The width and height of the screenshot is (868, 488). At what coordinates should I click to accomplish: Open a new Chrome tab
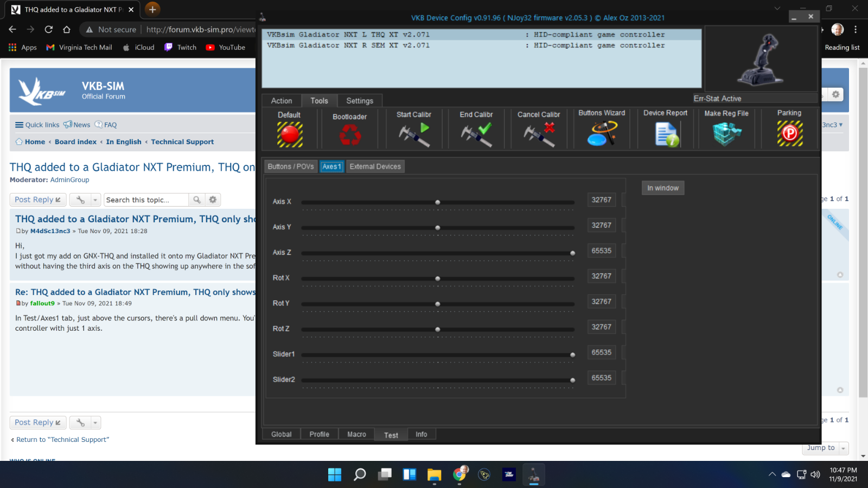click(x=152, y=9)
